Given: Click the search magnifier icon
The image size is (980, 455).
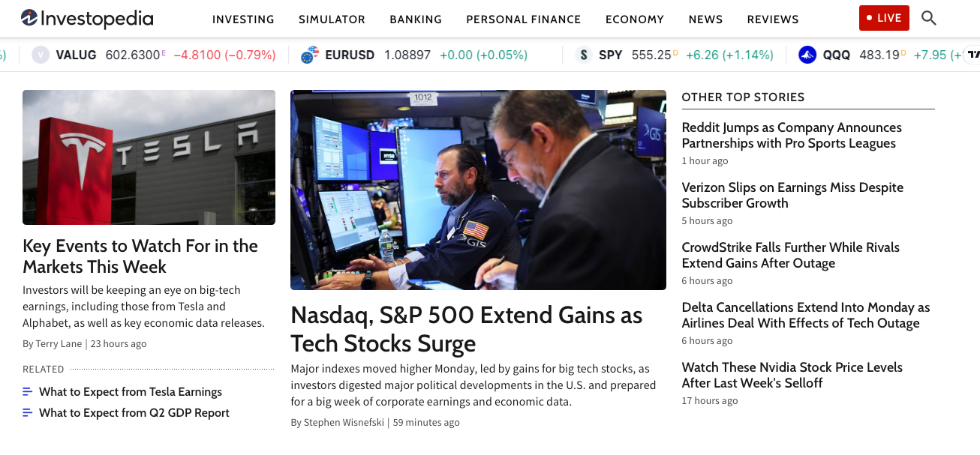Looking at the screenshot, I should [928, 18].
